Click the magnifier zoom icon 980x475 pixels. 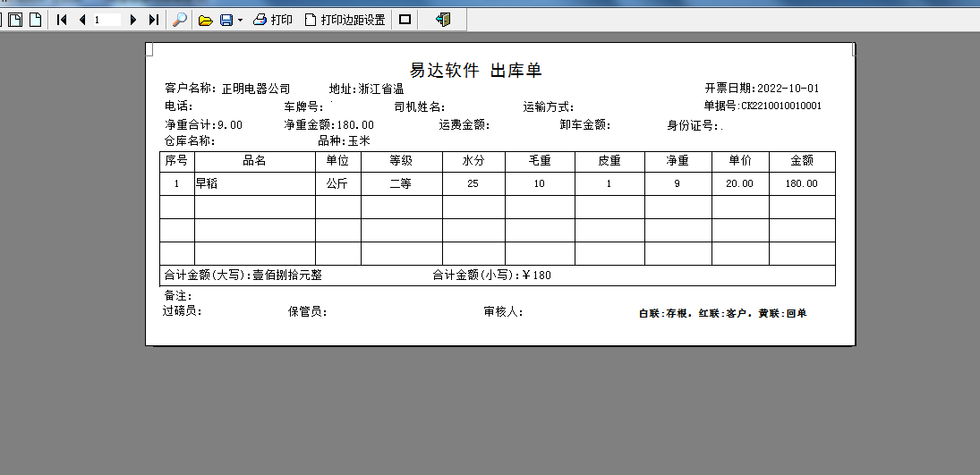click(179, 20)
